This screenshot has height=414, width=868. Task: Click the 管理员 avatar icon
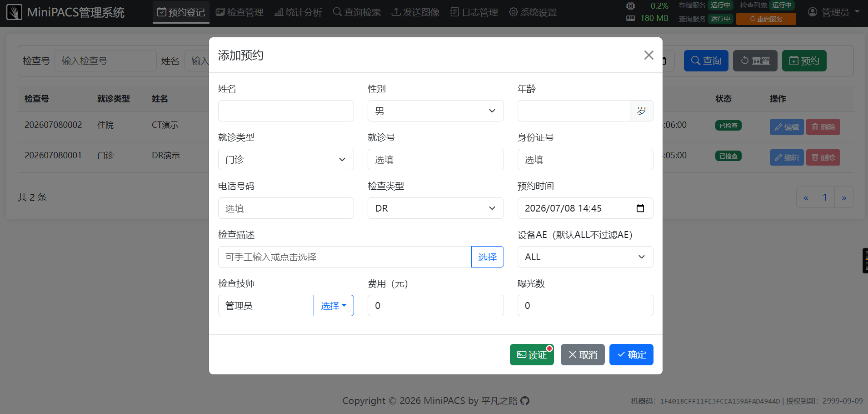tap(813, 12)
